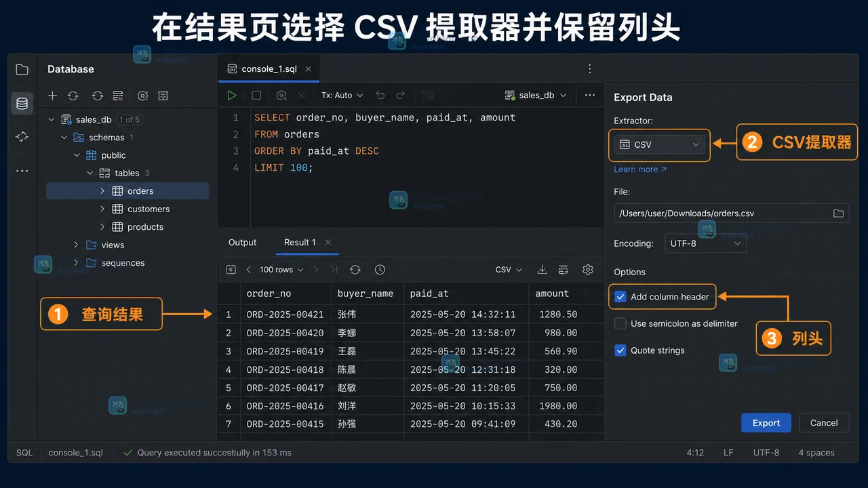Go to previous page arrow before 100 rows

248,270
